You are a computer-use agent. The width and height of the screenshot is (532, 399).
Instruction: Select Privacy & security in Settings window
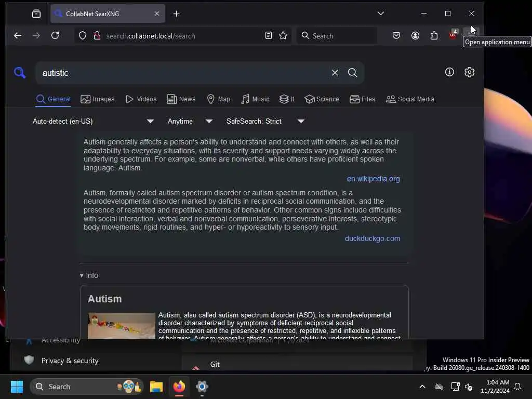pyautogui.click(x=70, y=361)
